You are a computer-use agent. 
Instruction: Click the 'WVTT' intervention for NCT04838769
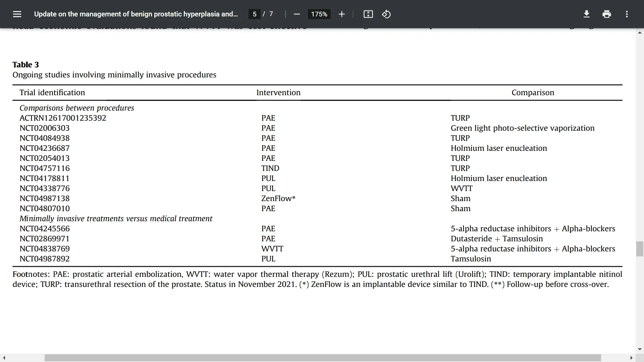point(272,249)
